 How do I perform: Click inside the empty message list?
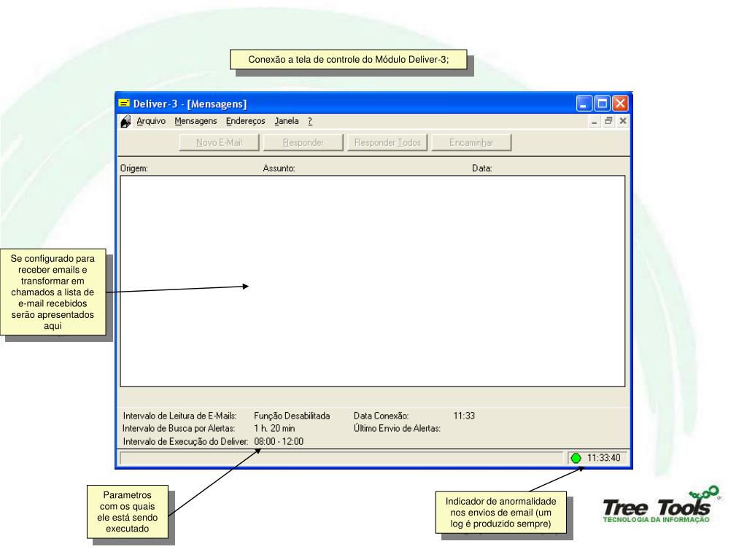373,281
